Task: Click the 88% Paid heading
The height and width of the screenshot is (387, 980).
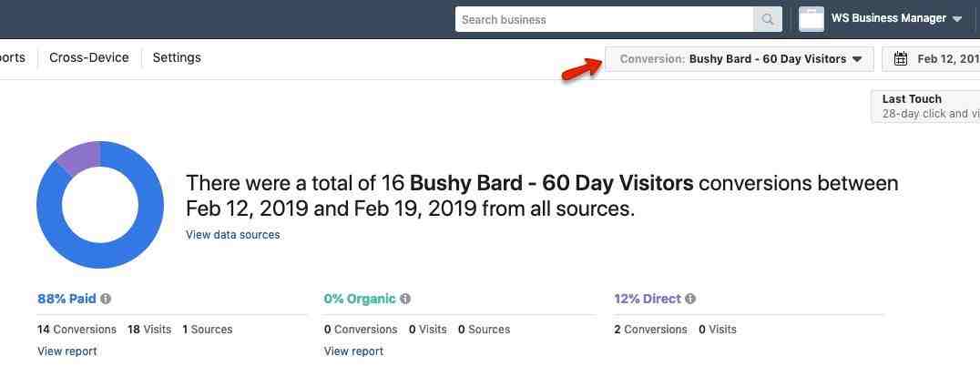Action: tap(66, 299)
